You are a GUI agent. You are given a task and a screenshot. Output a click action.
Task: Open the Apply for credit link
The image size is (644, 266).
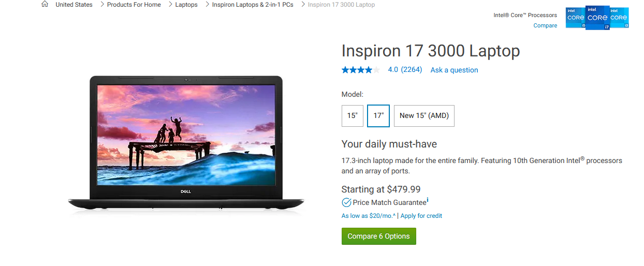coord(421,216)
